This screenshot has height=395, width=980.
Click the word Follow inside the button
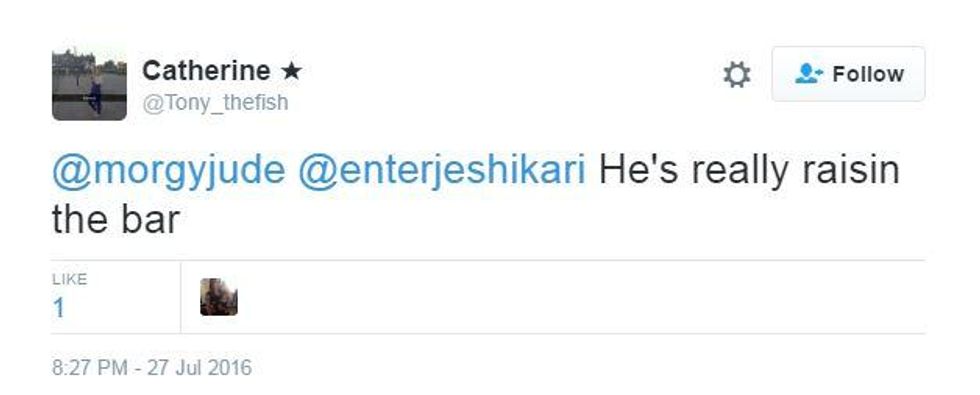coord(868,74)
